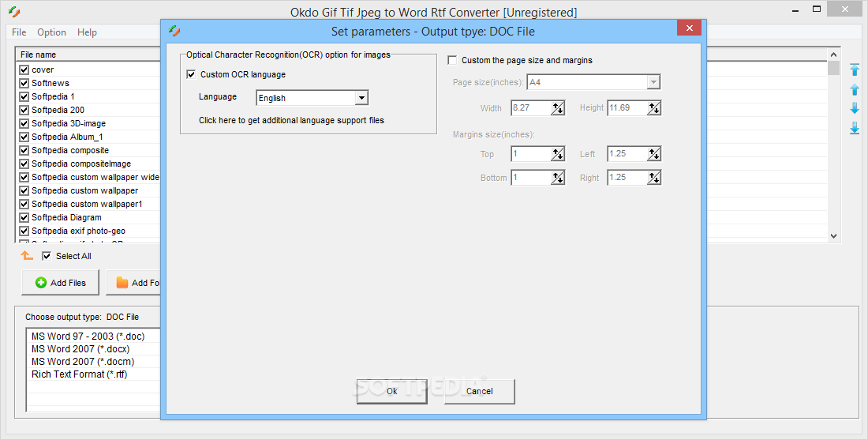Click link to get additional language support files

291,120
